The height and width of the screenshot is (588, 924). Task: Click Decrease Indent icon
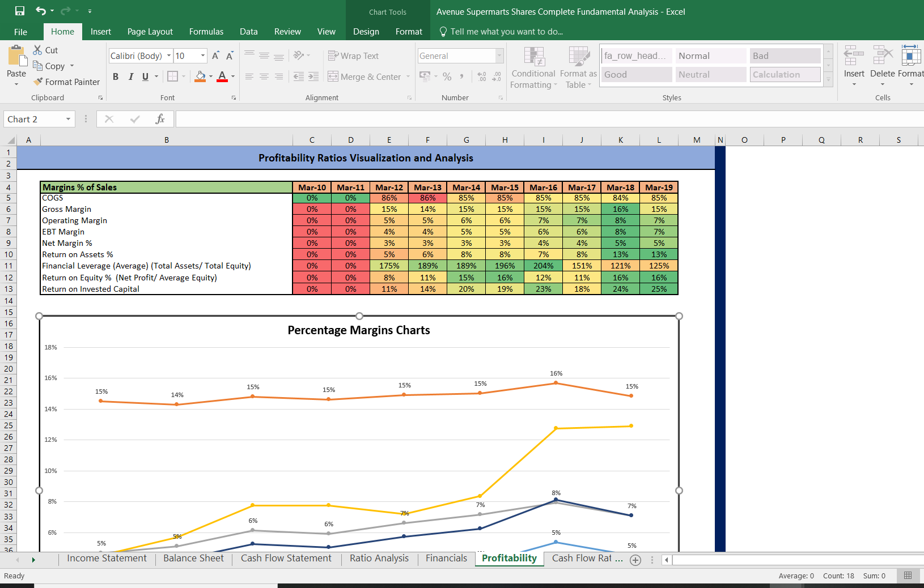pos(299,76)
